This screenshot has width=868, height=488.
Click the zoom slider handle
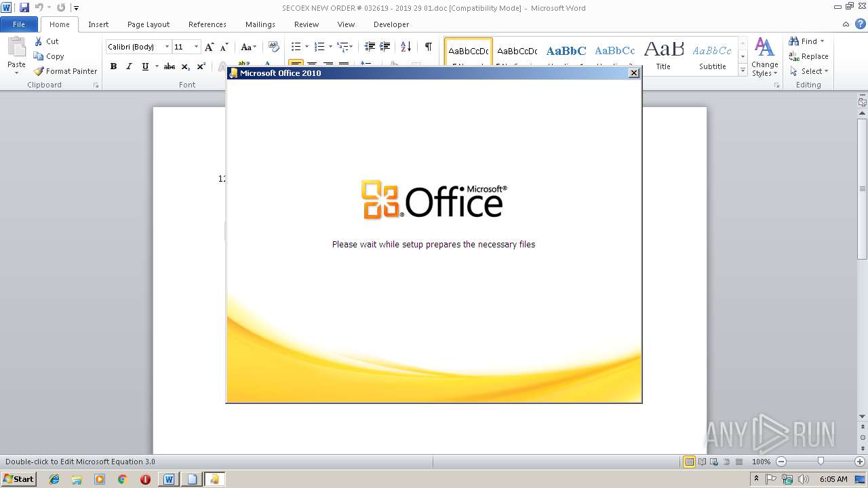pyautogui.click(x=821, y=462)
